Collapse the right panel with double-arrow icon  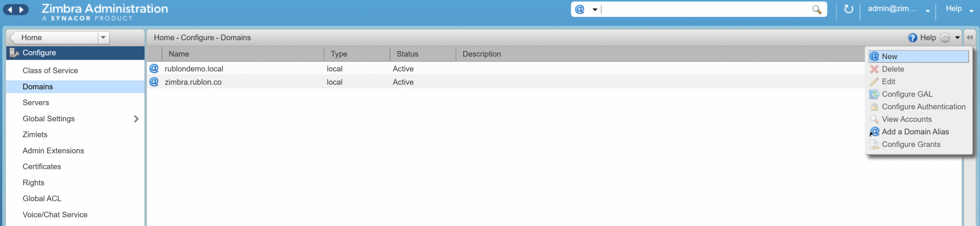[x=970, y=37]
